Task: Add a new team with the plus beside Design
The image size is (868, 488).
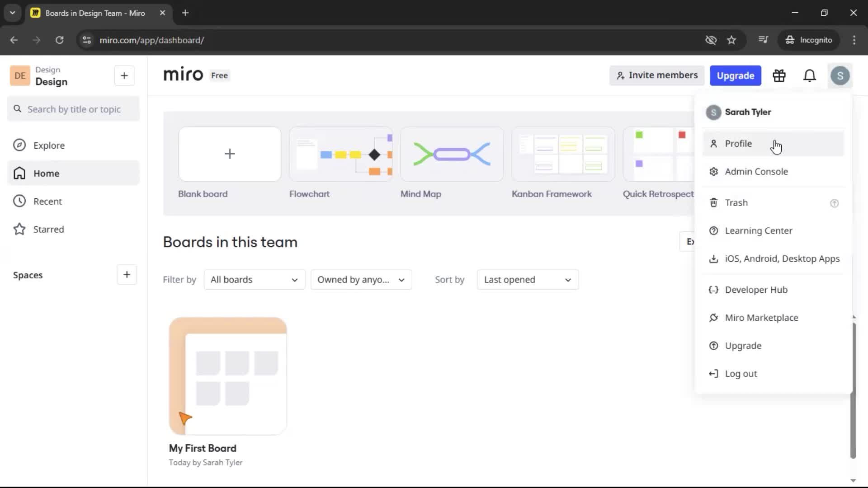Action: click(124, 75)
